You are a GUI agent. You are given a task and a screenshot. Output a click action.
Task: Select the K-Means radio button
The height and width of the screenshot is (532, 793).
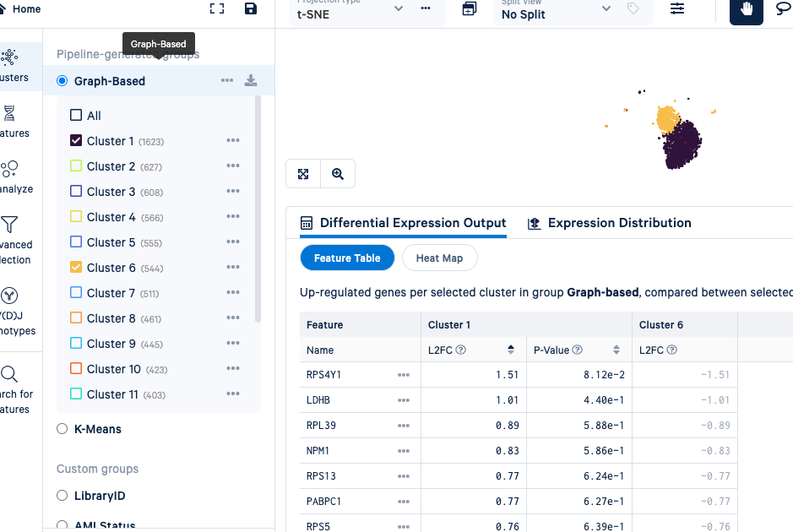point(62,429)
